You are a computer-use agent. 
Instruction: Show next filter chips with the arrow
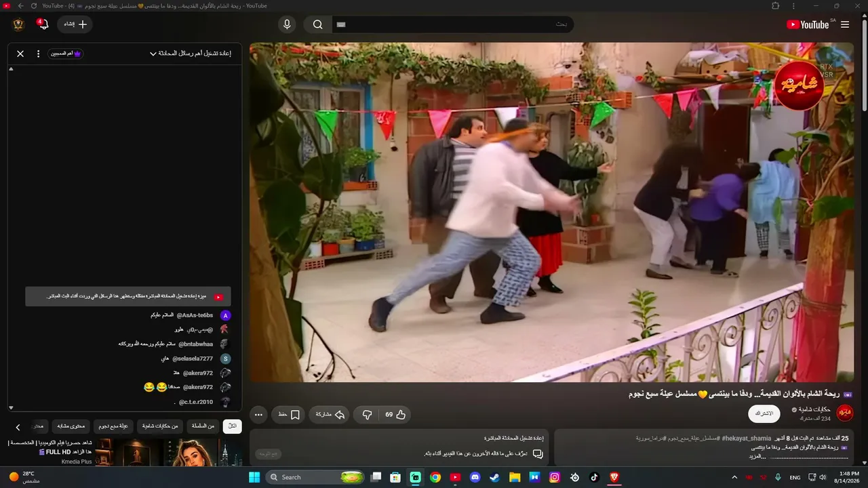click(18, 427)
